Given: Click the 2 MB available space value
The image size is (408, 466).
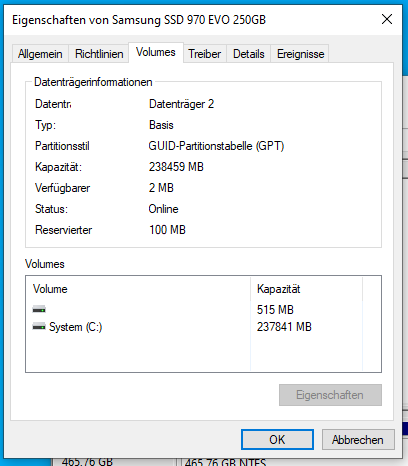Looking at the screenshot, I should tap(161, 188).
